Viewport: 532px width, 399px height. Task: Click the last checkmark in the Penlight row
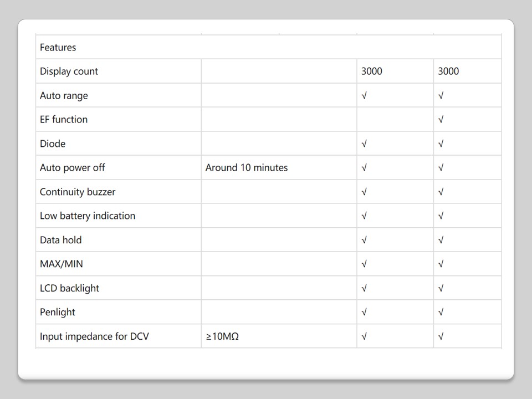tap(441, 313)
